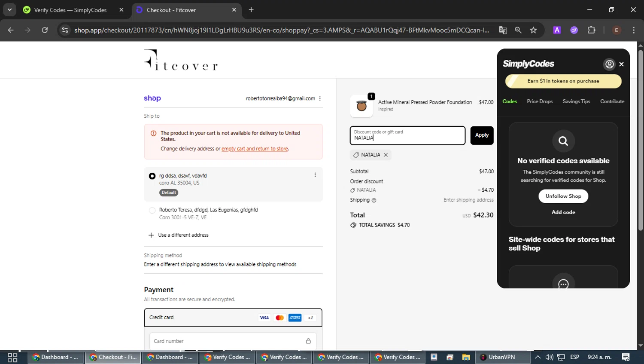644x364 pixels.
Task: Open the Chrome extensions puzzle icon
Action: tap(591, 30)
